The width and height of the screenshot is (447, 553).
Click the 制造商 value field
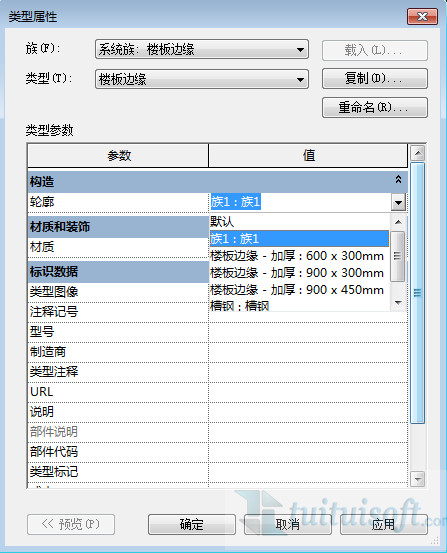(308, 352)
